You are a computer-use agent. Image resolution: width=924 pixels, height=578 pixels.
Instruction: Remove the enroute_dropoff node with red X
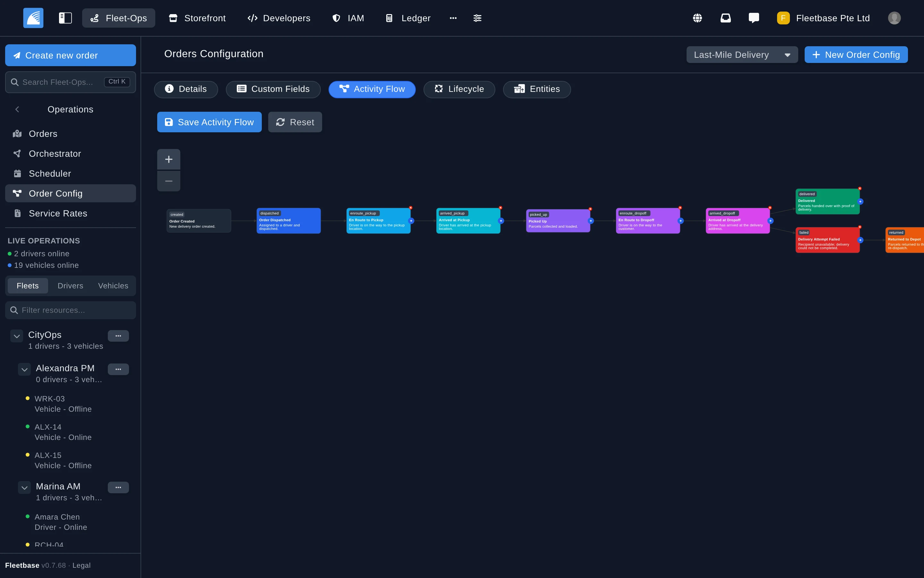click(x=680, y=207)
